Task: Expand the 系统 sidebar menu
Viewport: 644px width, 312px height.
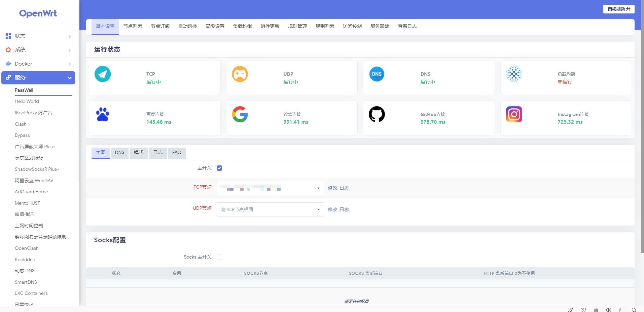Action: (38, 50)
